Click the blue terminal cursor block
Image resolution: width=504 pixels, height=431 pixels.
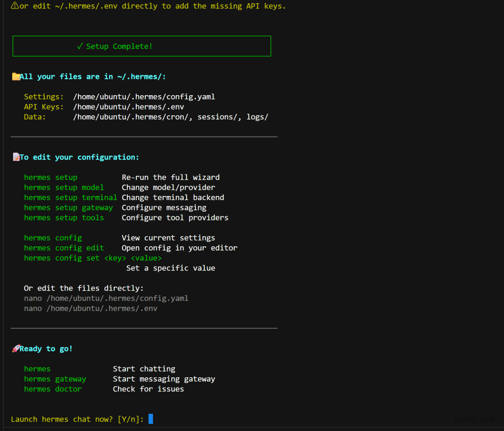pos(151,419)
